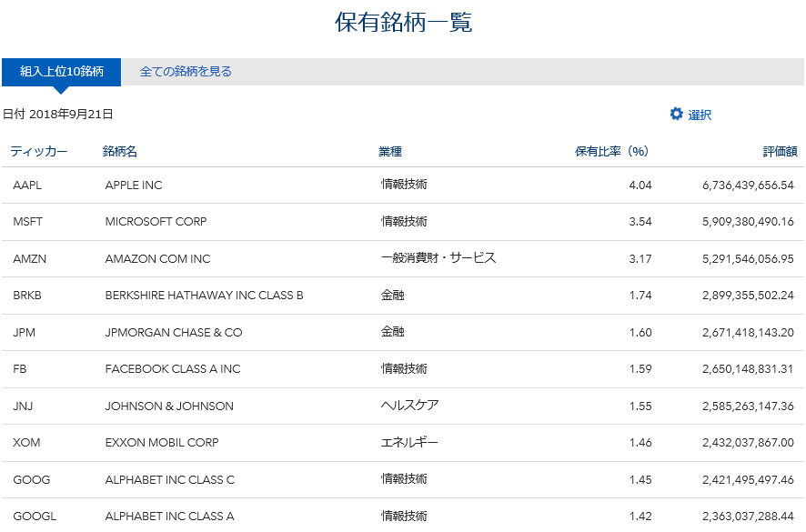Click the BRKB ticker cell

[27, 295]
